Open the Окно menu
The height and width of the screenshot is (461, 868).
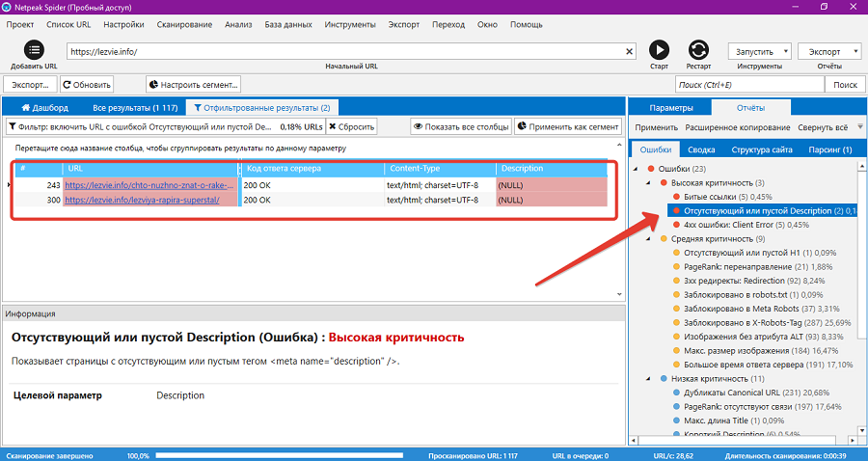487,24
